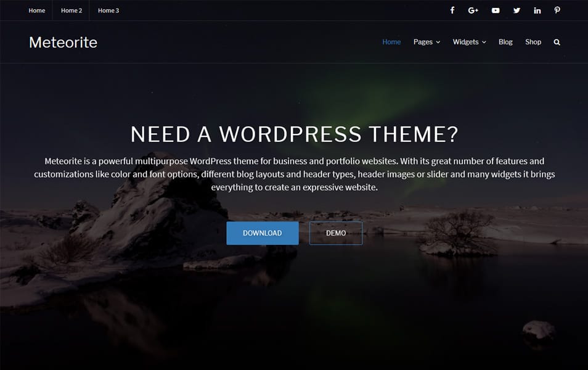
Task: Click the Twitter social icon
Action: [517, 10]
